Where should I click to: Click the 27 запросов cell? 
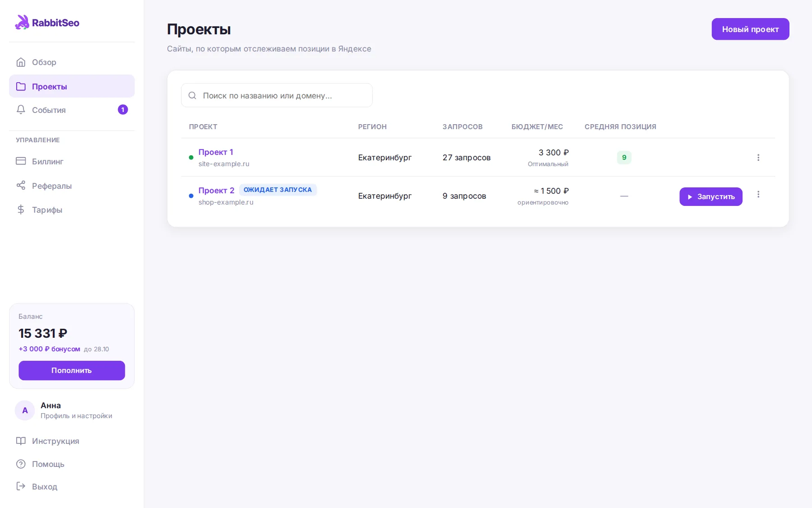pos(466,158)
